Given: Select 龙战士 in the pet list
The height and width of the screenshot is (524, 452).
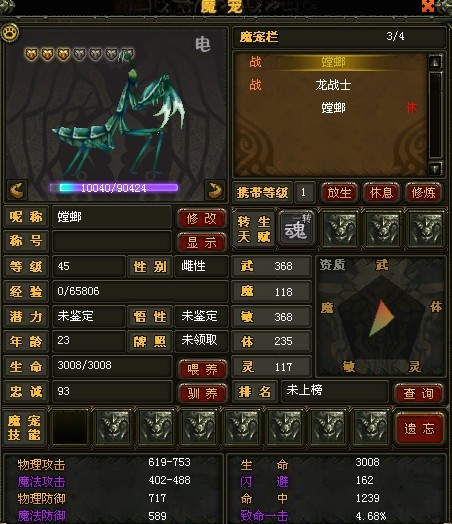Looking at the screenshot, I should (x=332, y=85).
